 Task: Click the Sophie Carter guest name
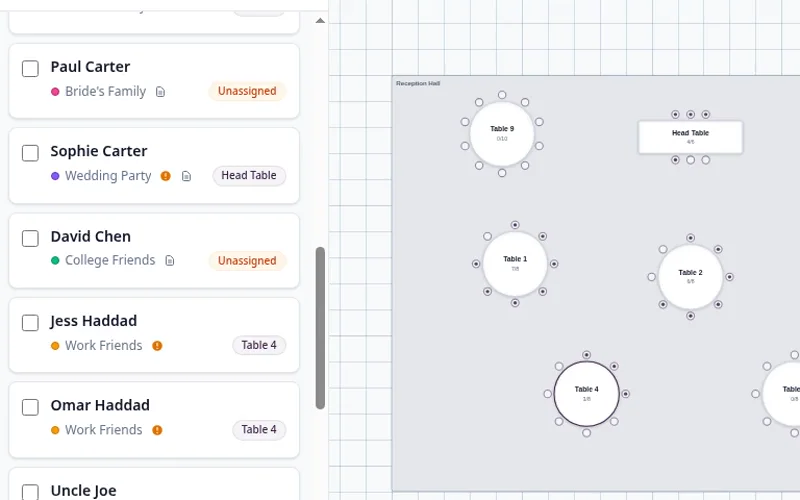(x=99, y=152)
